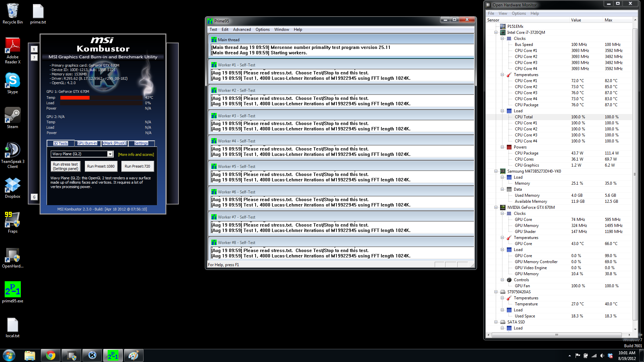Click the Value column header
The height and width of the screenshot is (362, 644).
[x=586, y=20]
